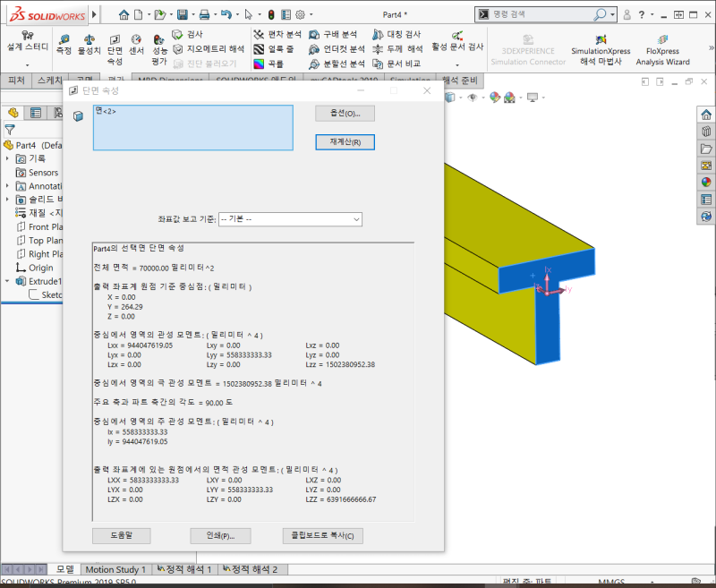This screenshot has width=716, height=588.
Task: Click the 옵션(O)... button
Action: pos(345,114)
